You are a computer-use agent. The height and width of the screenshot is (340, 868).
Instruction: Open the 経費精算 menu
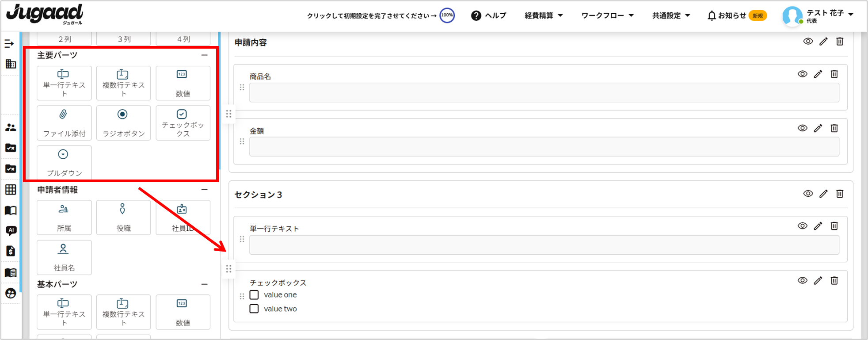point(544,15)
